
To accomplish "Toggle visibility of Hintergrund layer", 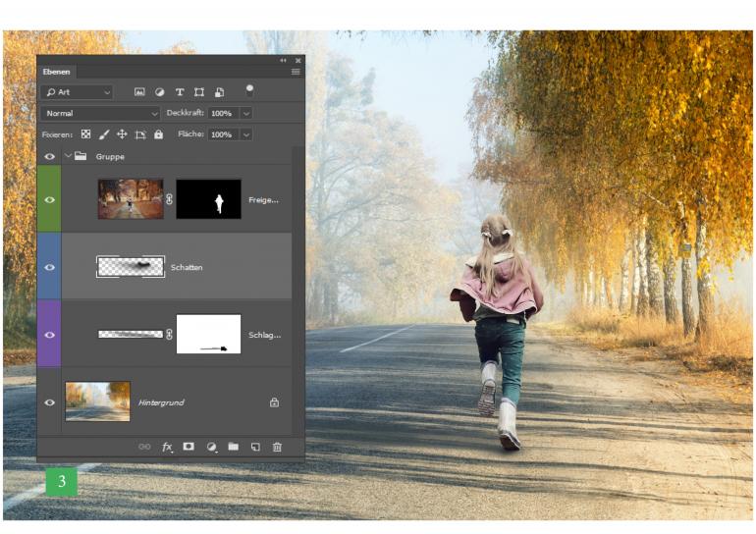I will coord(49,401).
